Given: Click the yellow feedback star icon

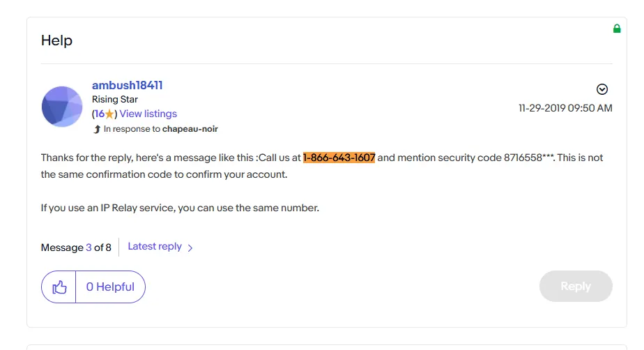Looking at the screenshot, I should click(109, 114).
